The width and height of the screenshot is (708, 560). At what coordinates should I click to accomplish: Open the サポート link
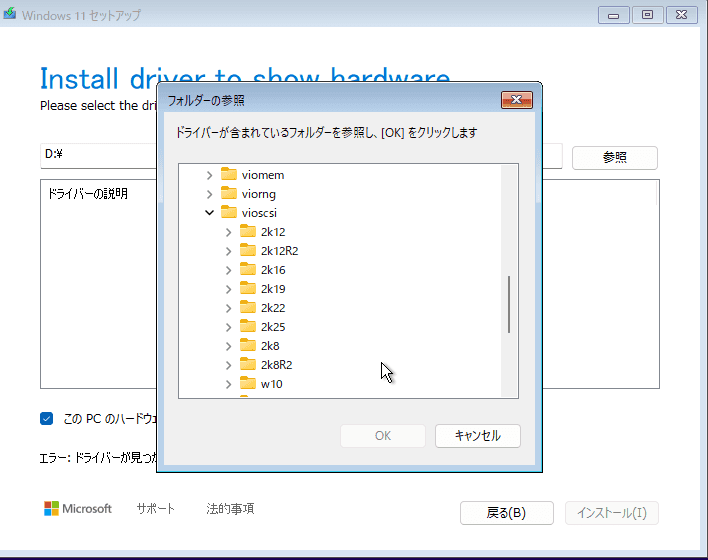pyautogui.click(x=155, y=509)
